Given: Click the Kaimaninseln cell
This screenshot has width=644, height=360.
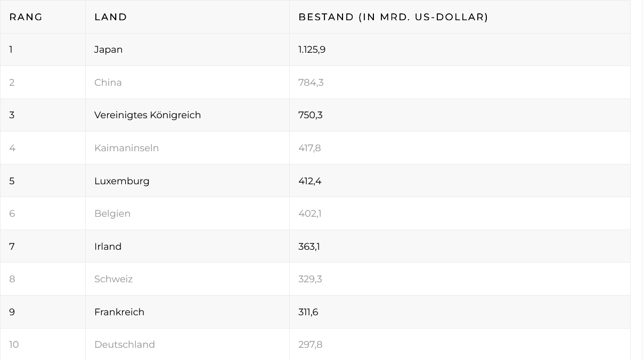Looking at the screenshot, I should tap(127, 148).
